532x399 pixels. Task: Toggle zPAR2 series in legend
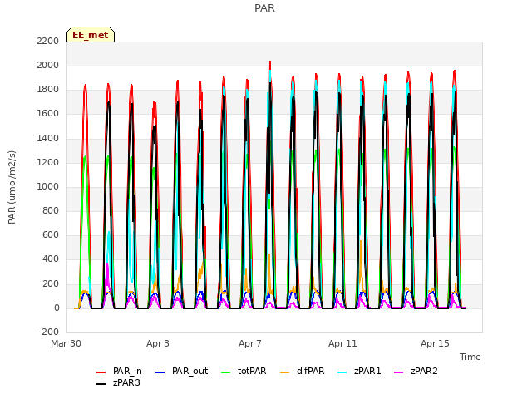pos(416,372)
